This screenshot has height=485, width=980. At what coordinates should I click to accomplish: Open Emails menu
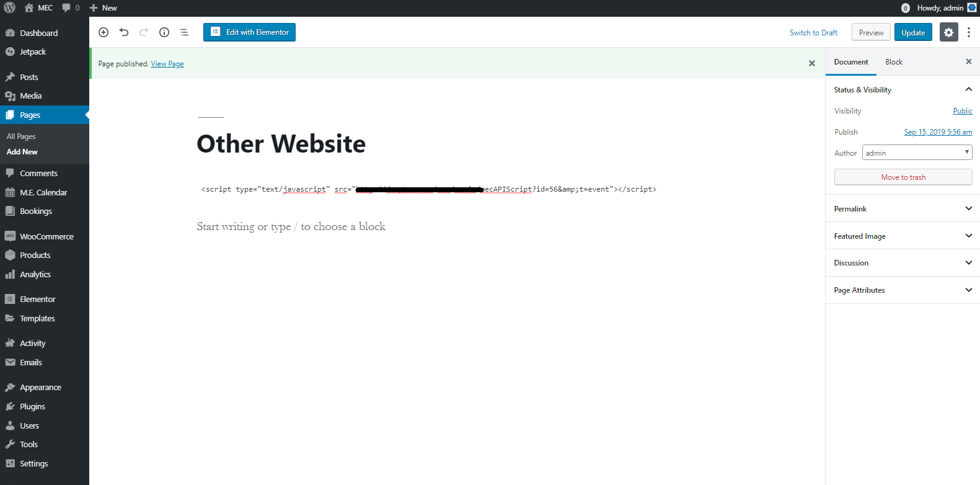pos(45,363)
